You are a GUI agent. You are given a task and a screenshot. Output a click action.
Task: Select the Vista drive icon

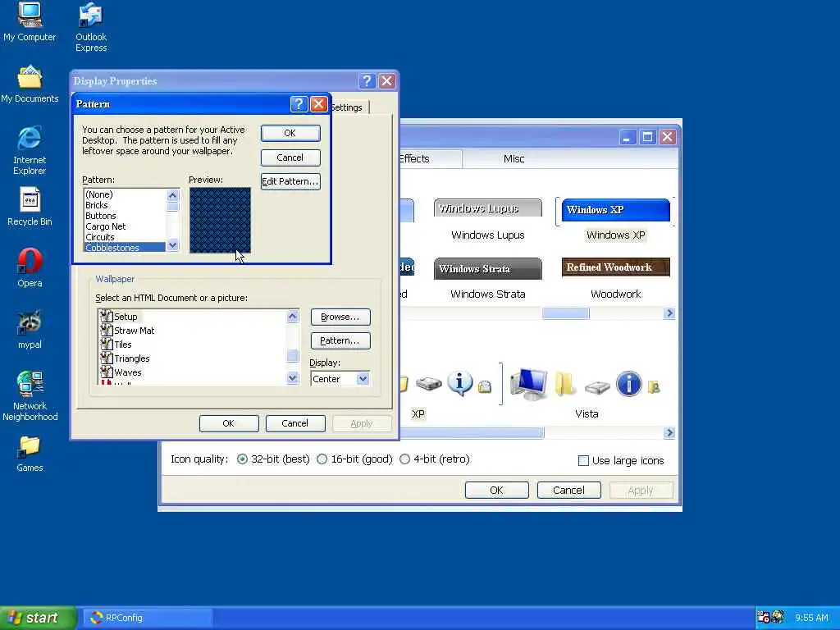coord(597,387)
